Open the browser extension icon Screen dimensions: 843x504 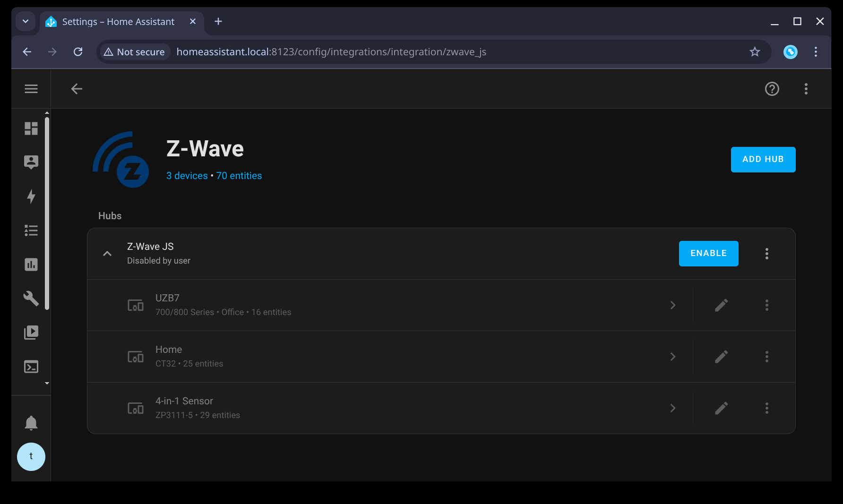791,51
